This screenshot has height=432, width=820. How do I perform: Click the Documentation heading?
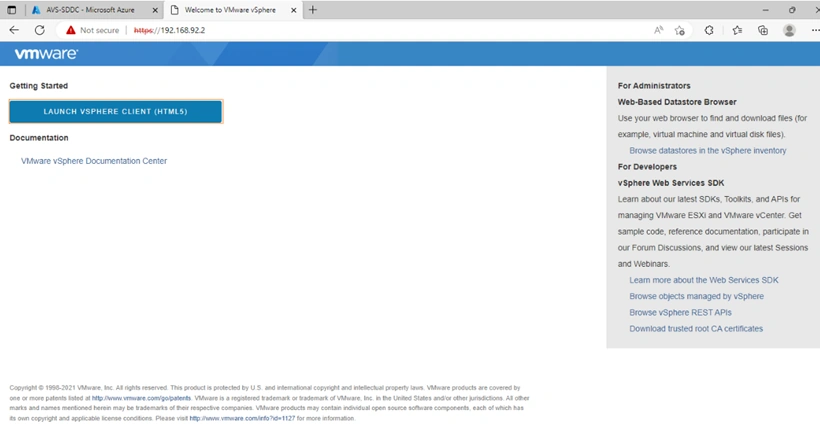pyautogui.click(x=39, y=138)
